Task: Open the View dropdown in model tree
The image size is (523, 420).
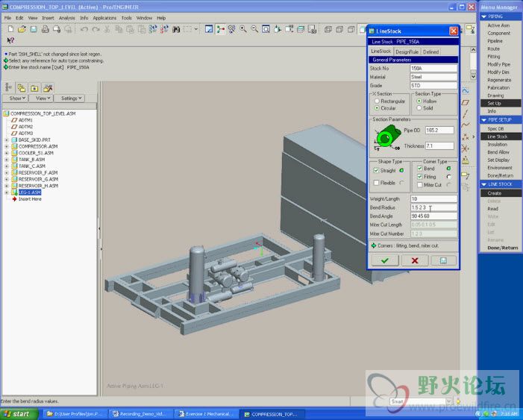Action: (x=42, y=98)
